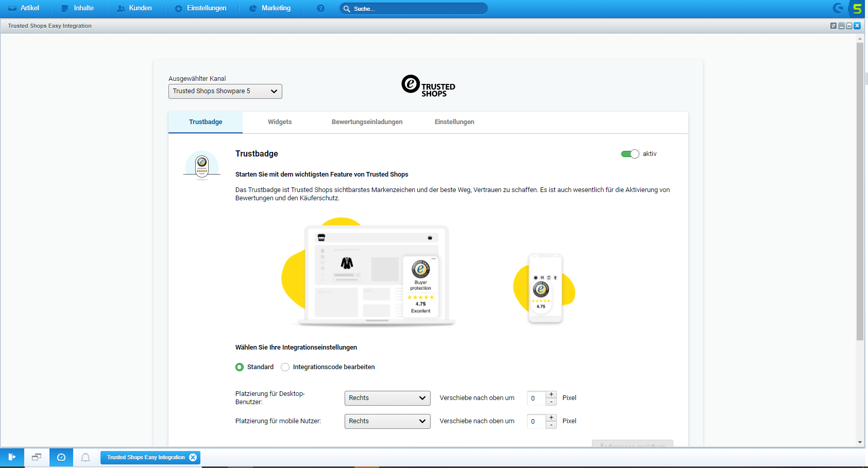Viewport: 868px width, 468px height.
Task: Increase mobile pixel offset with plus
Action: tap(551, 418)
